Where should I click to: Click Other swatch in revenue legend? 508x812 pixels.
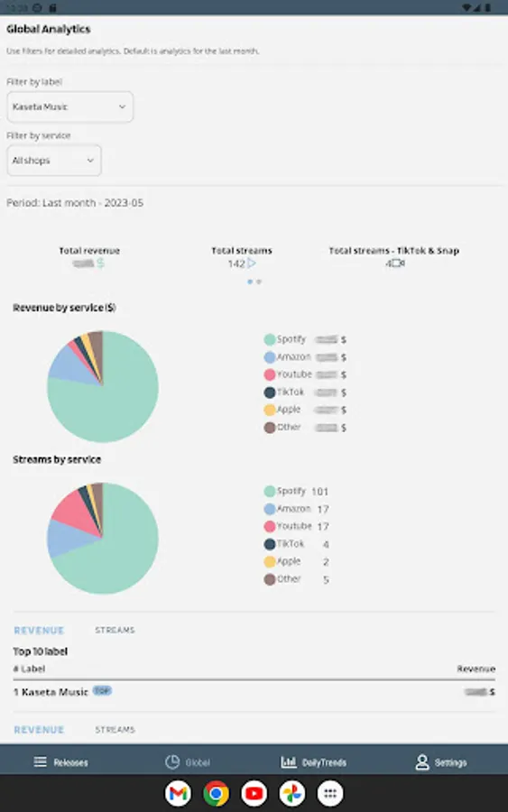point(269,428)
